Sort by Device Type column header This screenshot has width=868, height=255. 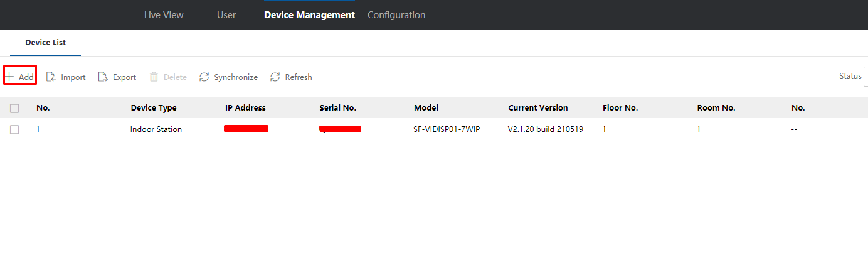click(154, 108)
